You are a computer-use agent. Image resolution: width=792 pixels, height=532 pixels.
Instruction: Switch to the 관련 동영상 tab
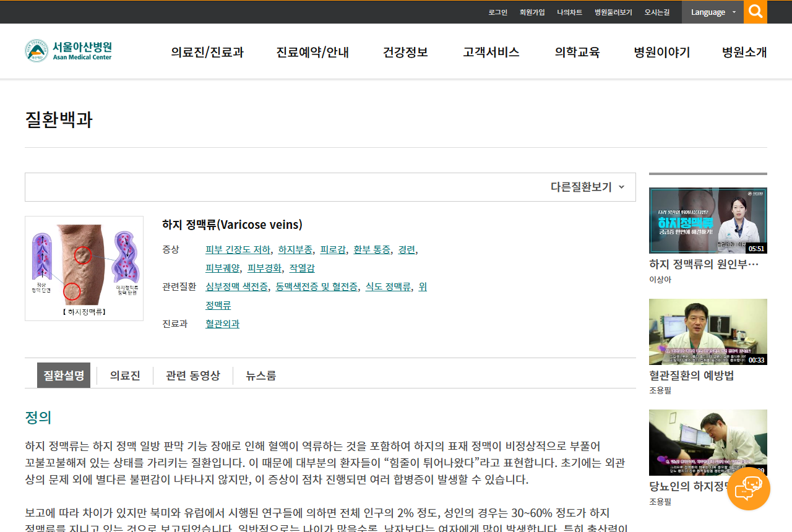point(193,375)
